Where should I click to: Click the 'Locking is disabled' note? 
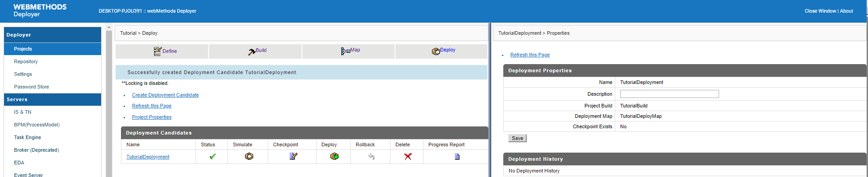point(145,83)
